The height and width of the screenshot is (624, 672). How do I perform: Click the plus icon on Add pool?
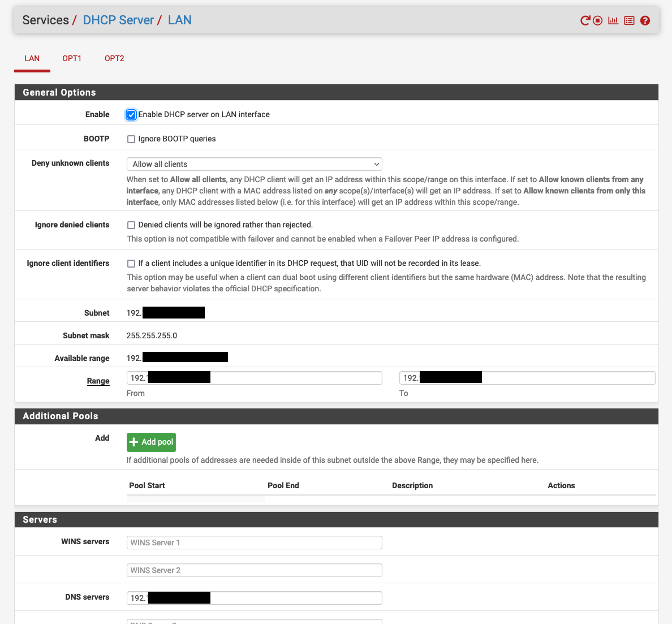133,442
